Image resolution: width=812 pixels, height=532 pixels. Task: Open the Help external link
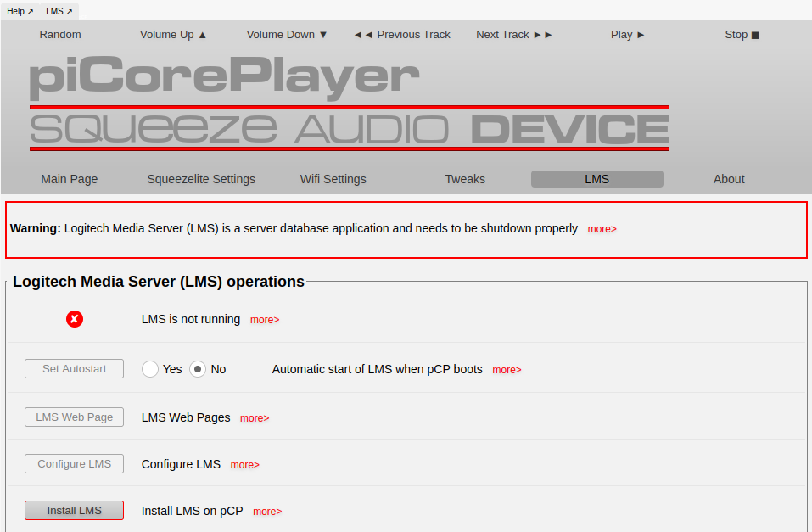[x=20, y=11]
